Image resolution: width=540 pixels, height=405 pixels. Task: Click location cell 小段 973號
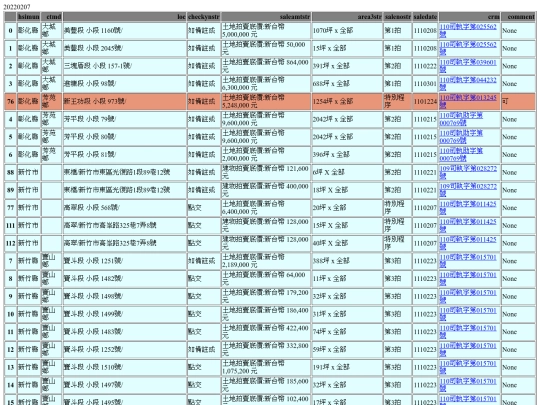[x=124, y=101]
